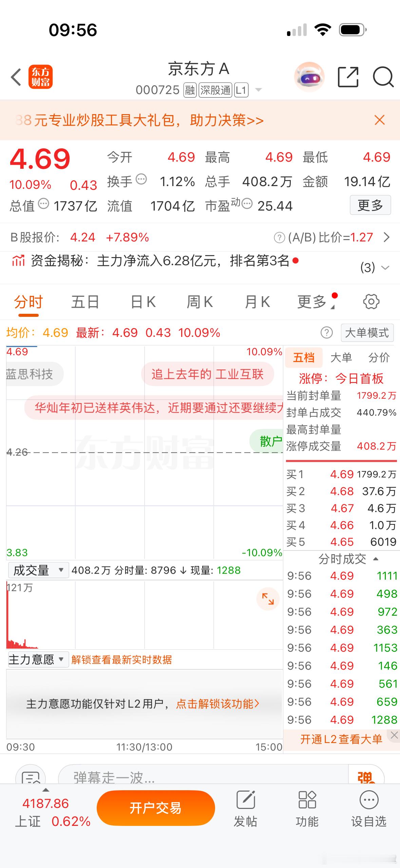This screenshot has height=868, width=400.
Task: Open the robot assistant avatar
Action: tap(309, 77)
